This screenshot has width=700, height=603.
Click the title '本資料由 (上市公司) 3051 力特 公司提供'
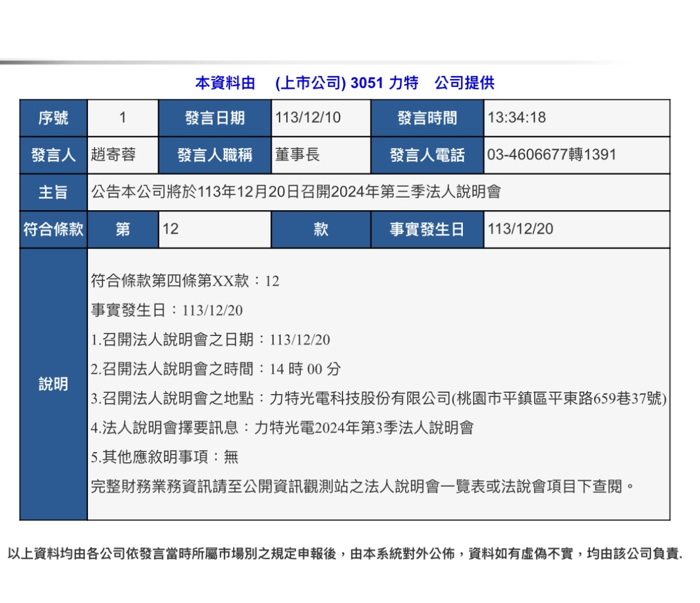pyautogui.click(x=345, y=83)
